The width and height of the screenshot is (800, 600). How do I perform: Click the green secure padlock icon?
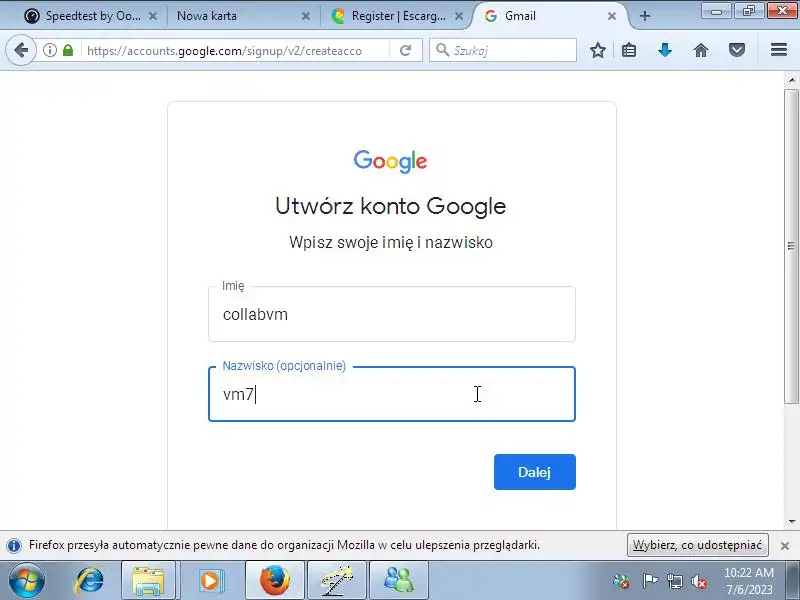68,50
